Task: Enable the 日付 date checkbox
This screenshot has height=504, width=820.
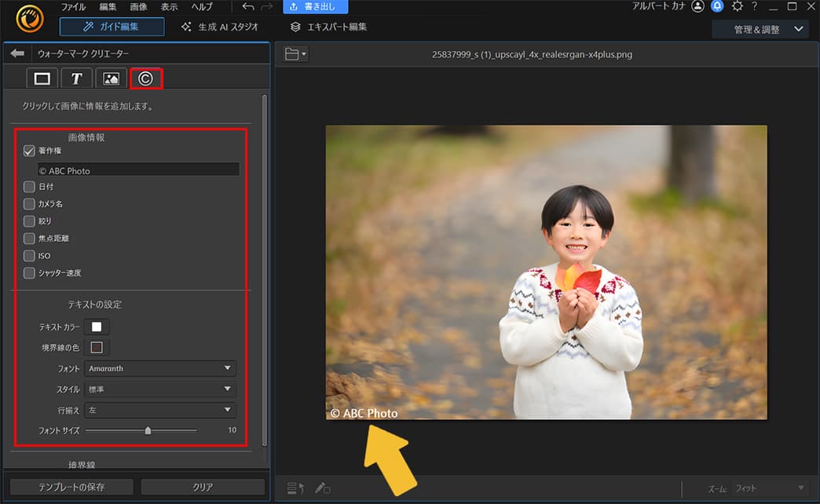Action: (29, 187)
